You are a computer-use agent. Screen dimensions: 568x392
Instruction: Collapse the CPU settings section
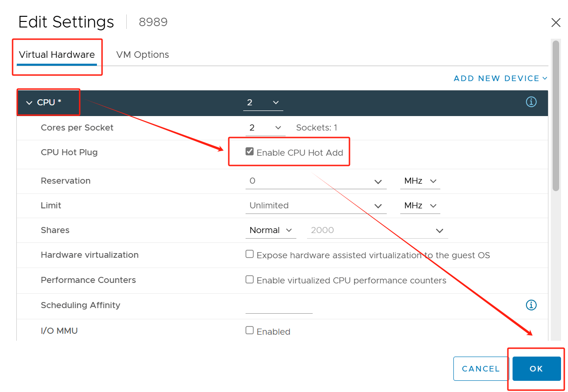[x=29, y=102]
